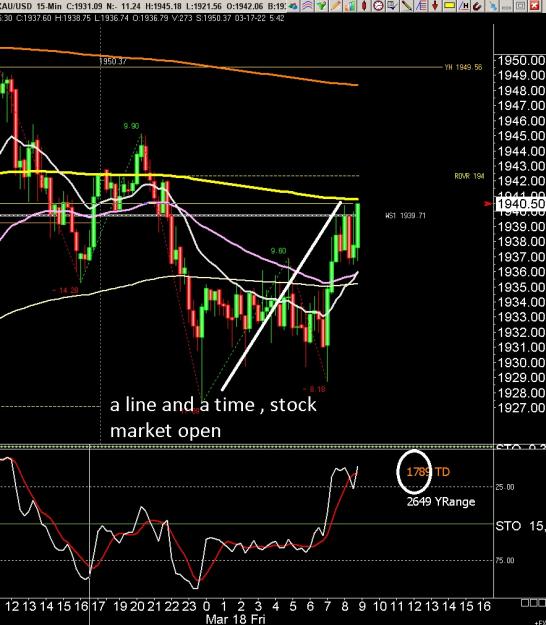
Task: Select the fan lines tool icon
Action: tap(420, 6)
